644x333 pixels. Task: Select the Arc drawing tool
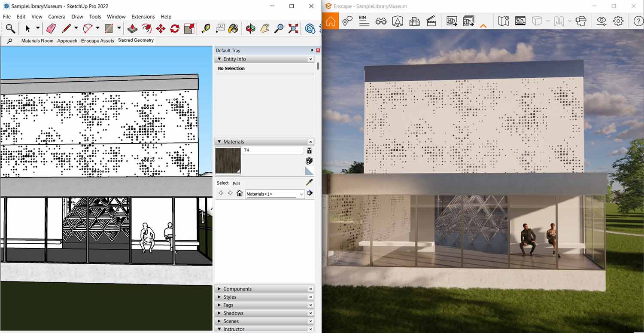[88, 28]
